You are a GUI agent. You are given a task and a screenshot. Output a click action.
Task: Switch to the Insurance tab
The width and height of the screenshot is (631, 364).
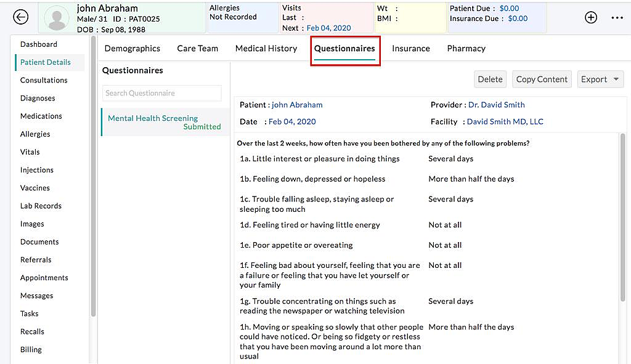pyautogui.click(x=410, y=48)
